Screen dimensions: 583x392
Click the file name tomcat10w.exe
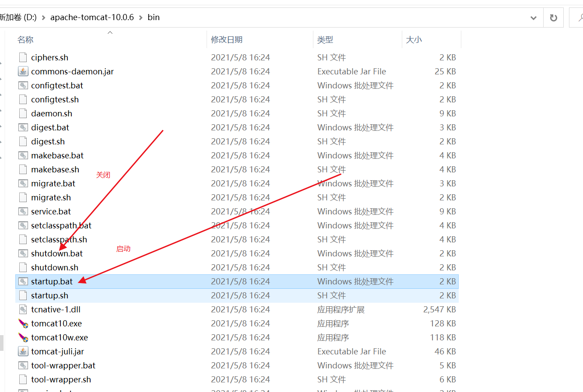(x=60, y=337)
